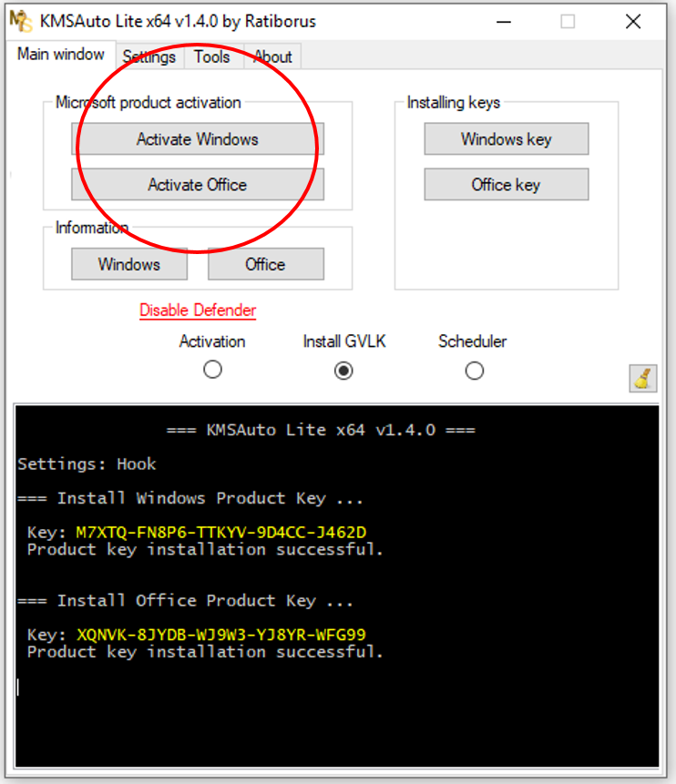
Task: Open the Settings tab
Action: pyautogui.click(x=149, y=56)
